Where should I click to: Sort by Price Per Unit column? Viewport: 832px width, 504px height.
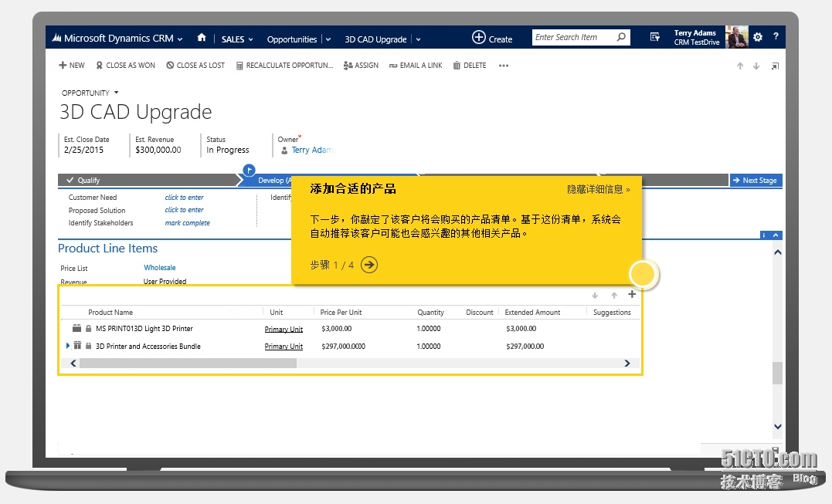click(x=341, y=312)
